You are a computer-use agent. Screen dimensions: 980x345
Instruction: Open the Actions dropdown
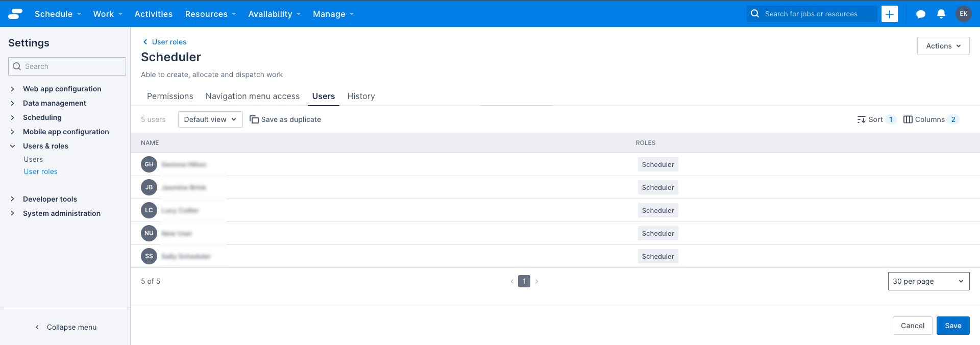[x=943, y=46]
